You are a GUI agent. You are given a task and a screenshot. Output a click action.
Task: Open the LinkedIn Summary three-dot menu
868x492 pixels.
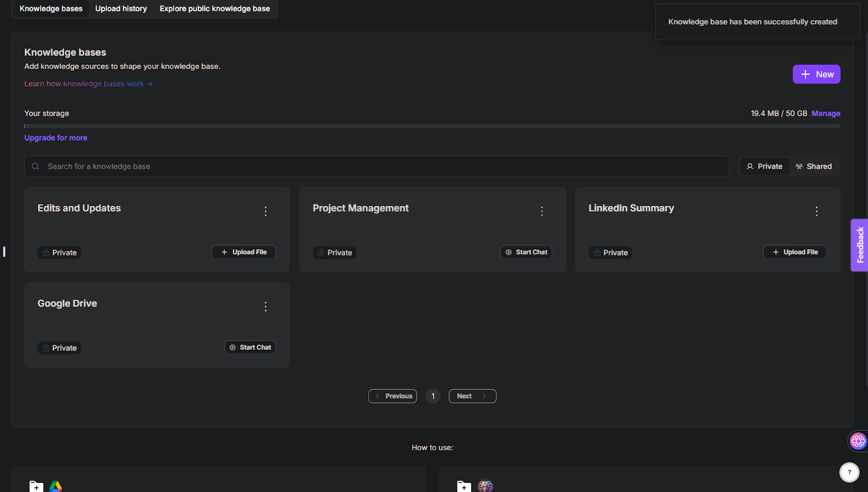816,211
